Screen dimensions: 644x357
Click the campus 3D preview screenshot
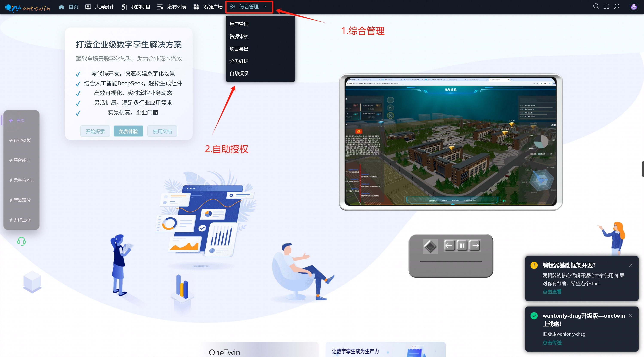[451, 142]
